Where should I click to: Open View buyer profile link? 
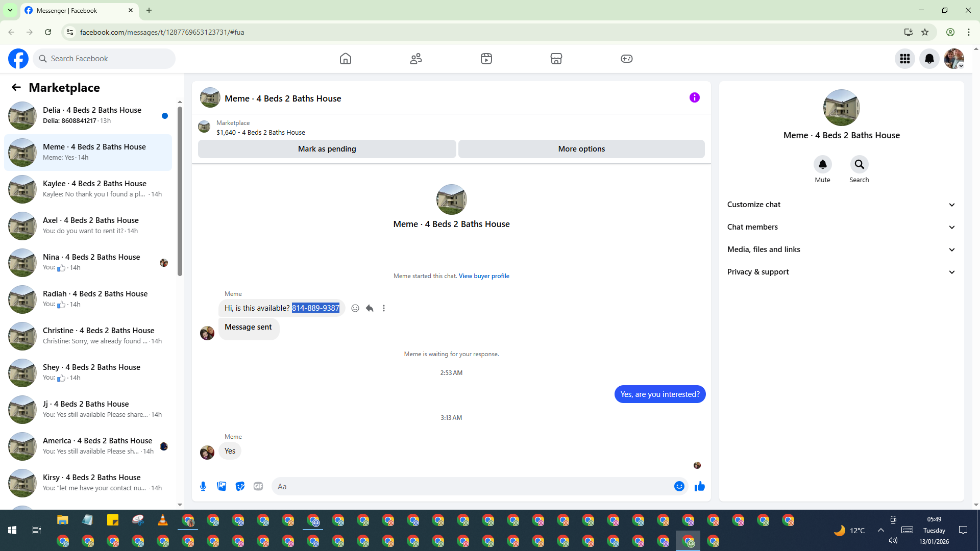pyautogui.click(x=483, y=276)
